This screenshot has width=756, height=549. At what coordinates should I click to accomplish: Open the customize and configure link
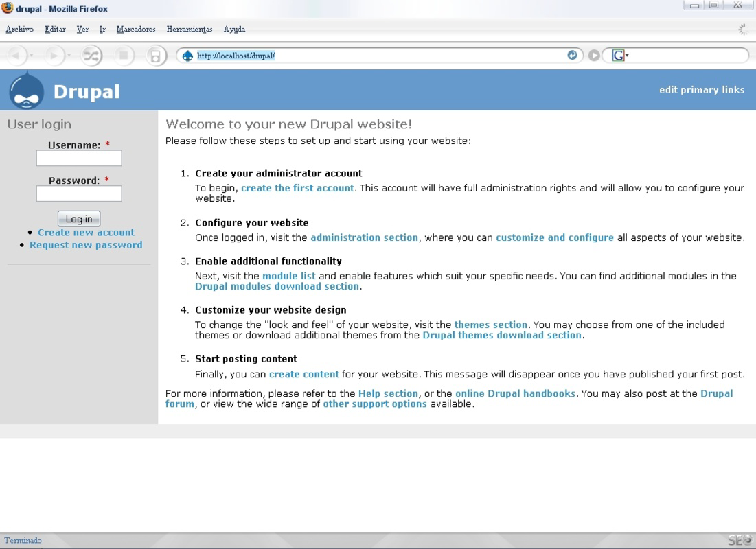pyautogui.click(x=555, y=237)
